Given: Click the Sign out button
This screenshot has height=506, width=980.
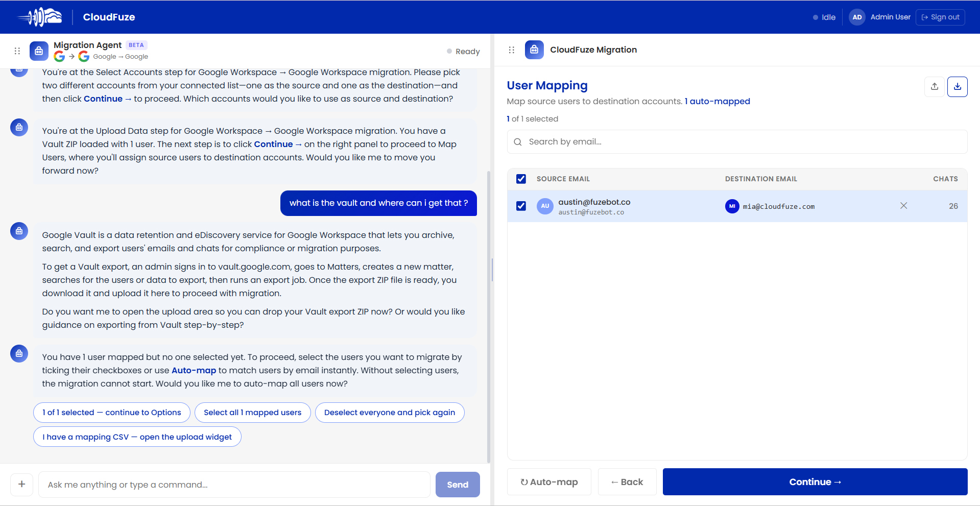Looking at the screenshot, I should 940,17.
